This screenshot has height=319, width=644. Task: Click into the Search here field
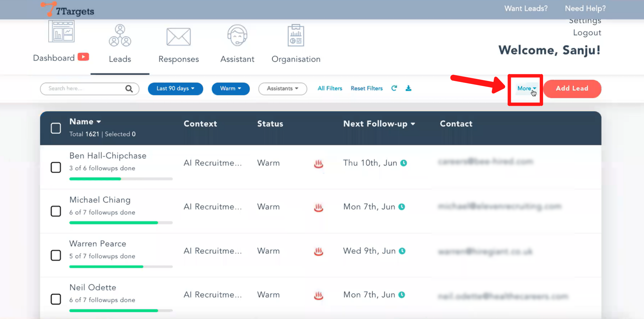84,89
